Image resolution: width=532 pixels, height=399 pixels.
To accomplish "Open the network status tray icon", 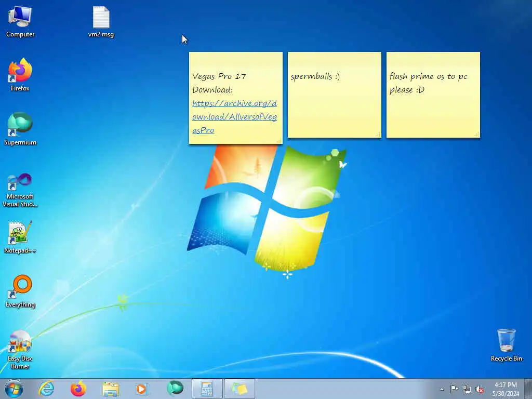I will point(467,389).
